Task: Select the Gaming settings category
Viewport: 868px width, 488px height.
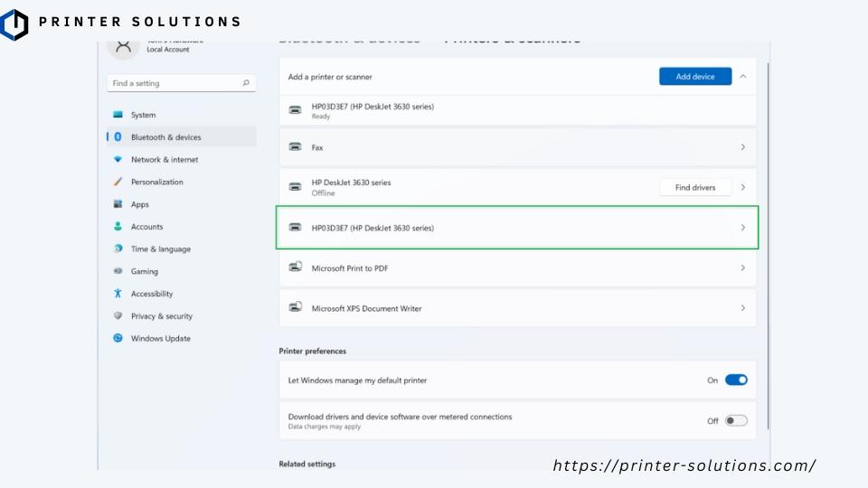Action: [144, 271]
